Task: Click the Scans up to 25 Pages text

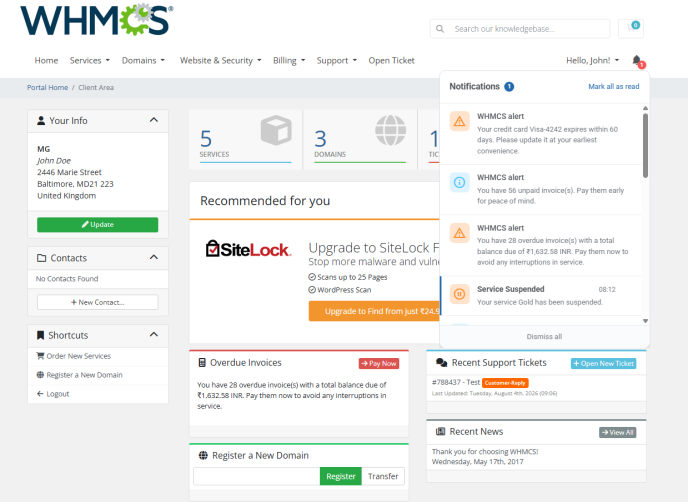Action: pyautogui.click(x=352, y=277)
